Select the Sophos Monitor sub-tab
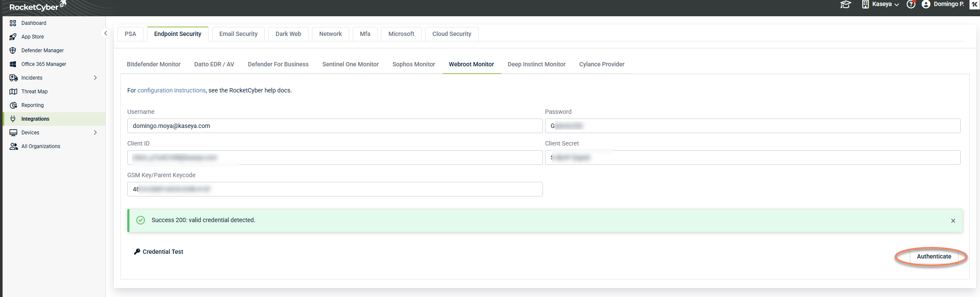Image resolution: width=980 pixels, height=297 pixels. pyautogui.click(x=414, y=64)
